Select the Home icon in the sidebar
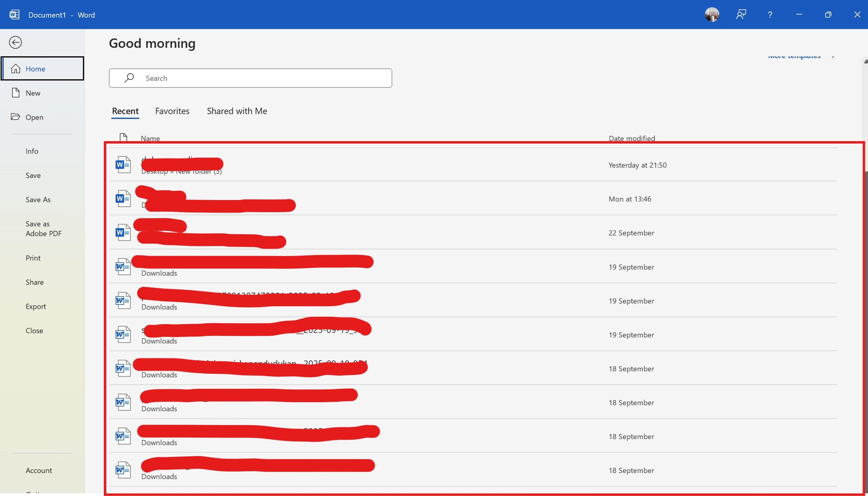The height and width of the screenshot is (496, 868). click(x=16, y=68)
